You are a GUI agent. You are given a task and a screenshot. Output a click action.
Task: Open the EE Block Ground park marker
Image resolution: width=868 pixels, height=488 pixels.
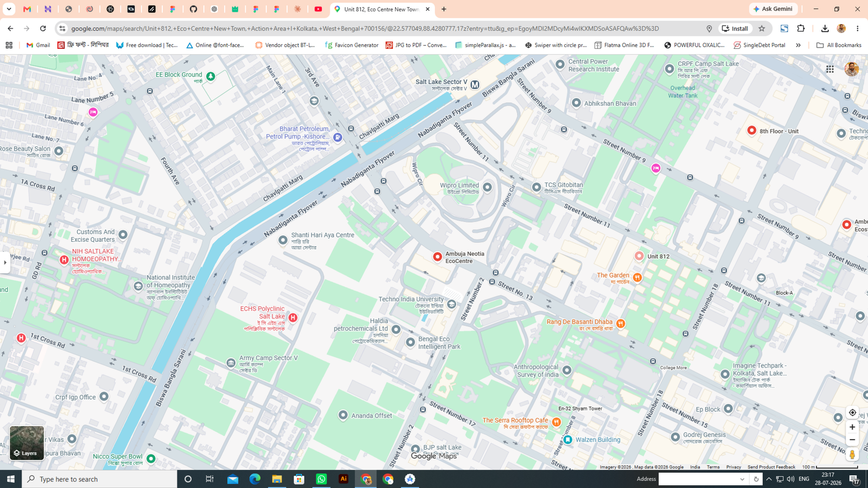[210, 76]
